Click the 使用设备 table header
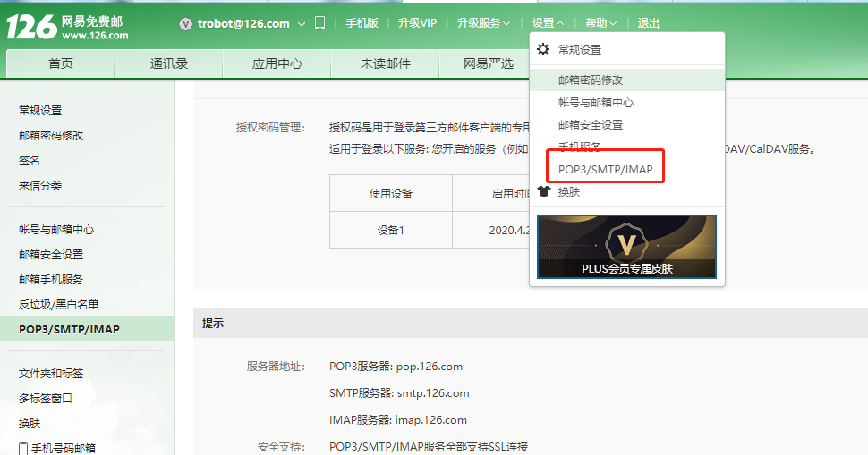The height and width of the screenshot is (455, 868). point(391,193)
